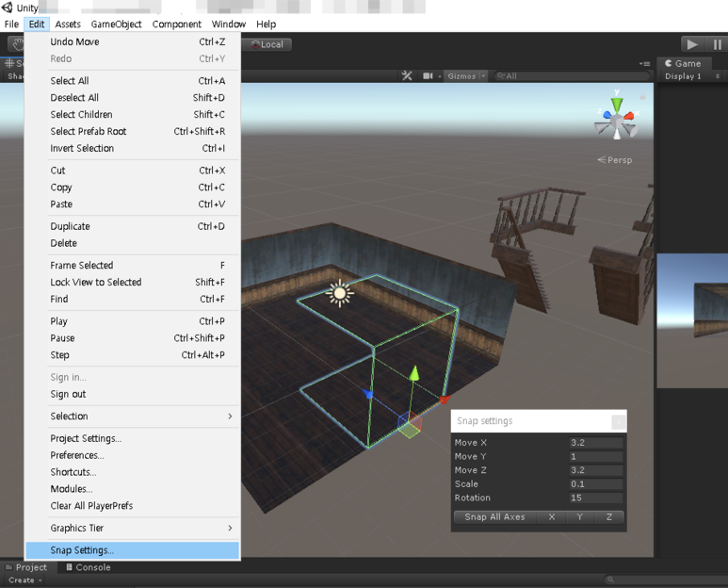
Task: Edit the Rotation snap value field
Action: [x=596, y=498]
